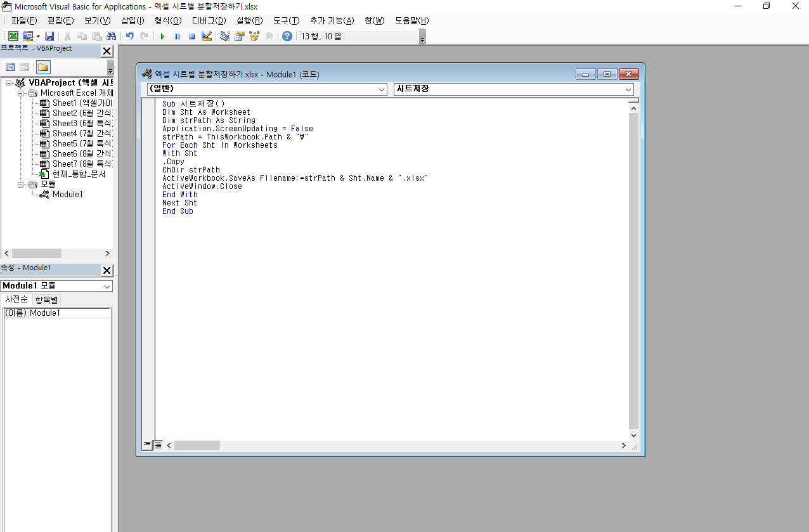Close the 속성 - Module1 panel
Image resolution: width=809 pixels, height=532 pixels.
pos(107,271)
